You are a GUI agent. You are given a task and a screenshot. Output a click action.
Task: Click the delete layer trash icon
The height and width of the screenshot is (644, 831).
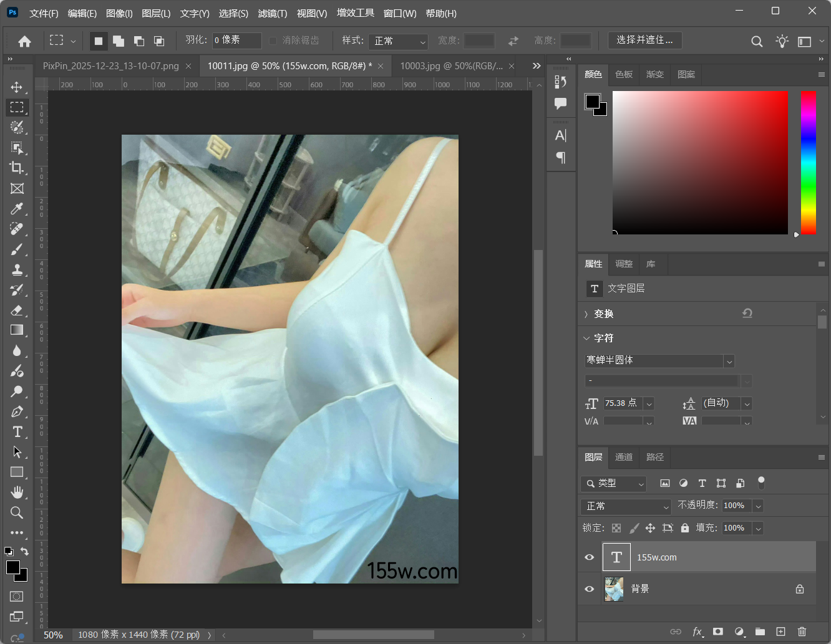click(802, 632)
